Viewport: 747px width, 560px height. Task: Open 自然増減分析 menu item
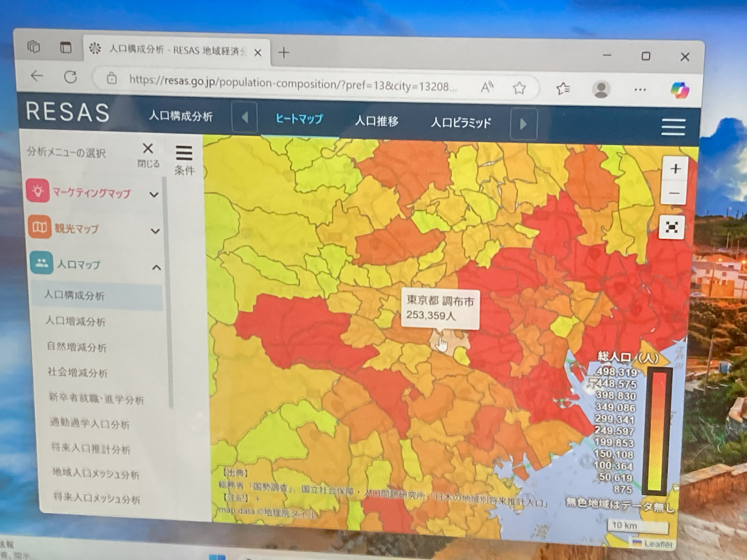point(77,346)
